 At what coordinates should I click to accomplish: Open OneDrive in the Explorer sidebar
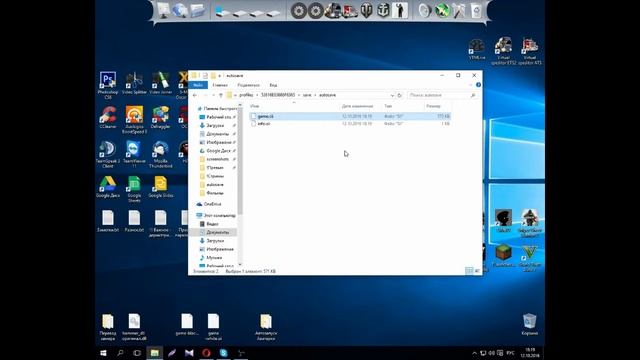[x=209, y=204]
